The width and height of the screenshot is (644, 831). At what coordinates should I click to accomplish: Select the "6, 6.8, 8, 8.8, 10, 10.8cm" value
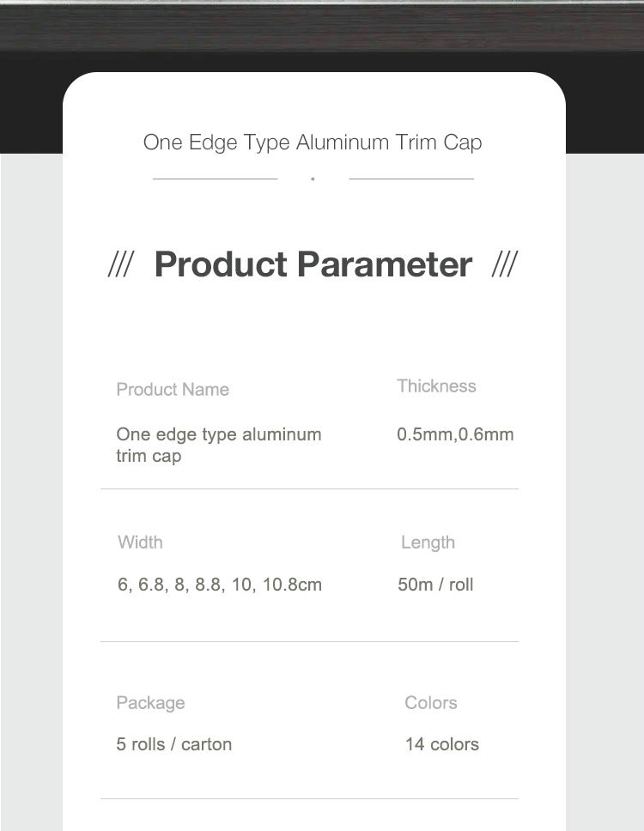(220, 585)
